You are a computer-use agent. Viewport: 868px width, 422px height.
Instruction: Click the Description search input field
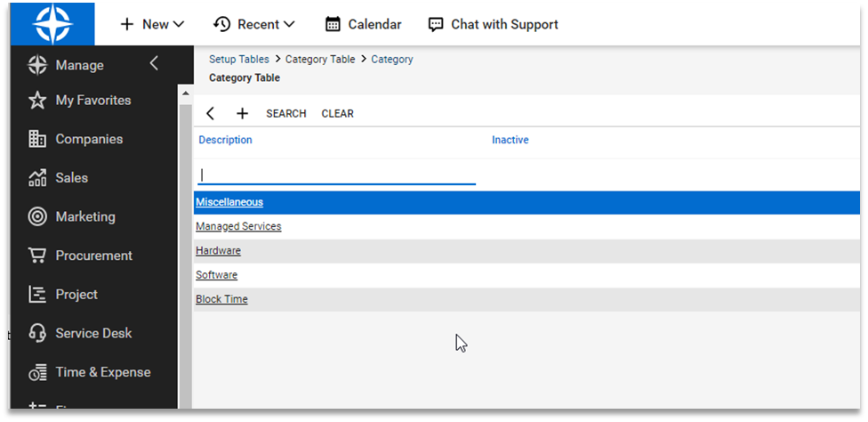[x=337, y=175]
